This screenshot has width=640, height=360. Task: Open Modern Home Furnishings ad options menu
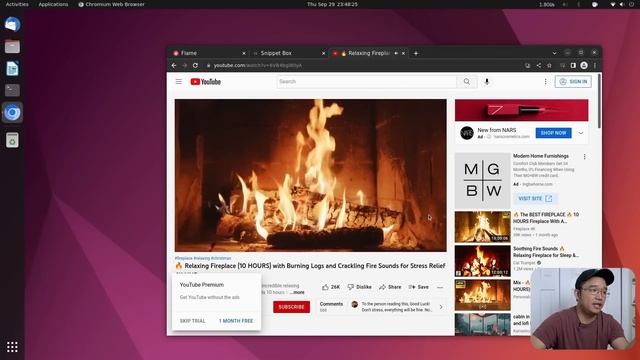click(584, 157)
